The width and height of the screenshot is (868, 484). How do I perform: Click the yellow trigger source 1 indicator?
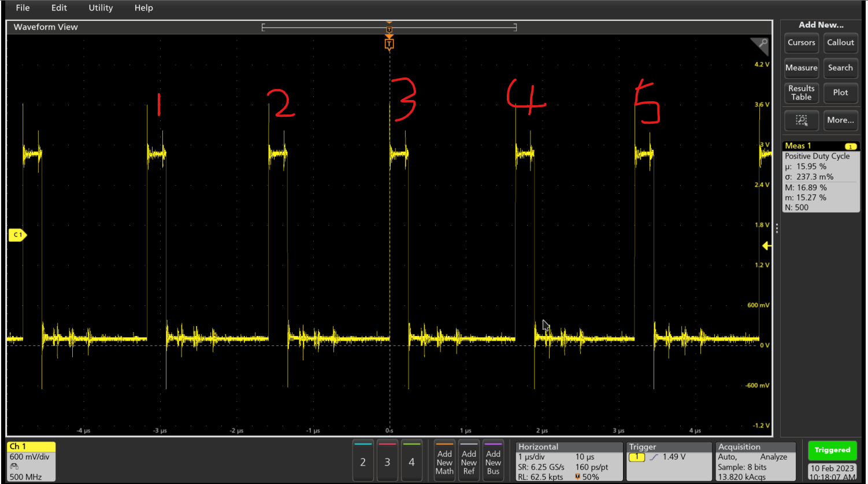point(636,457)
